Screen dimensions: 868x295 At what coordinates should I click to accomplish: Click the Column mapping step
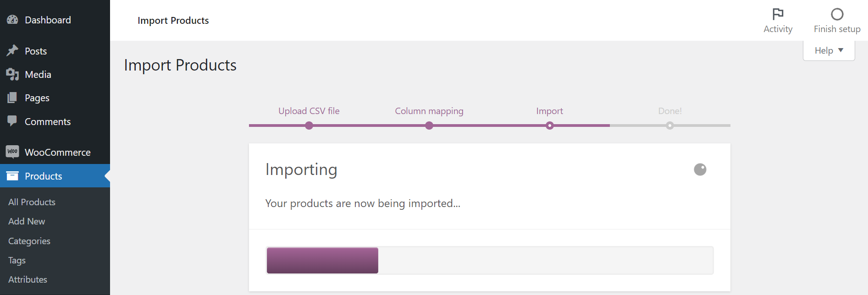[x=429, y=111]
